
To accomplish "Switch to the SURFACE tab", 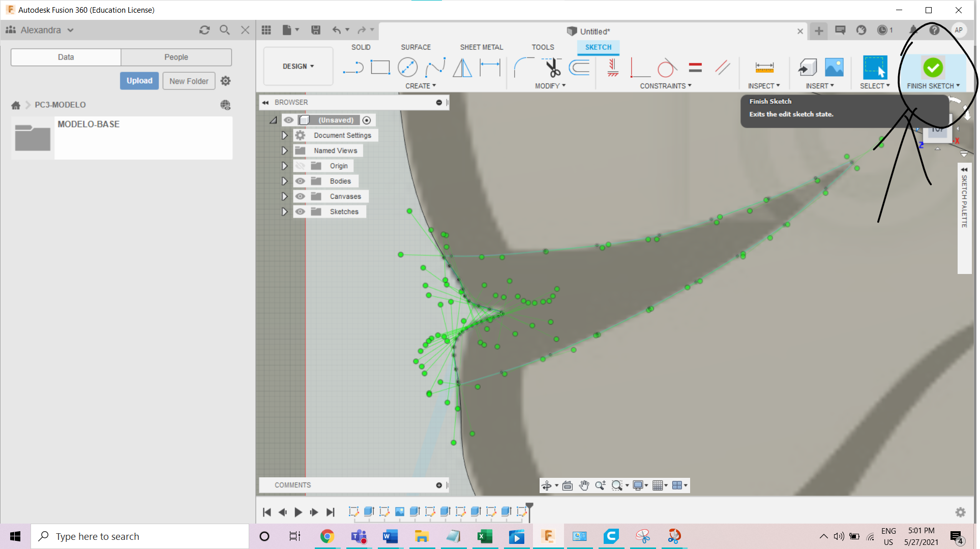I will coord(415,47).
